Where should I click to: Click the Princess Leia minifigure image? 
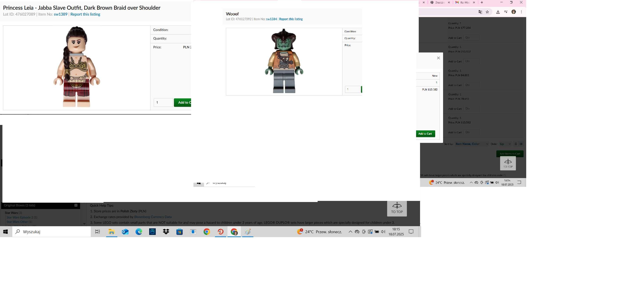click(77, 67)
